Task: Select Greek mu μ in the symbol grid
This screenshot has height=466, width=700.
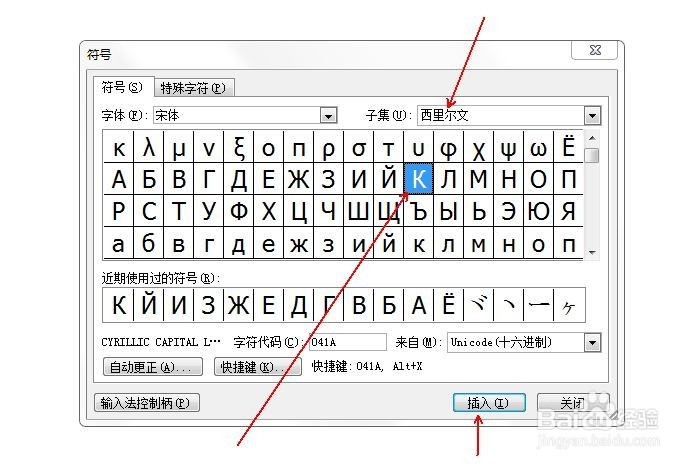Action: (179, 147)
